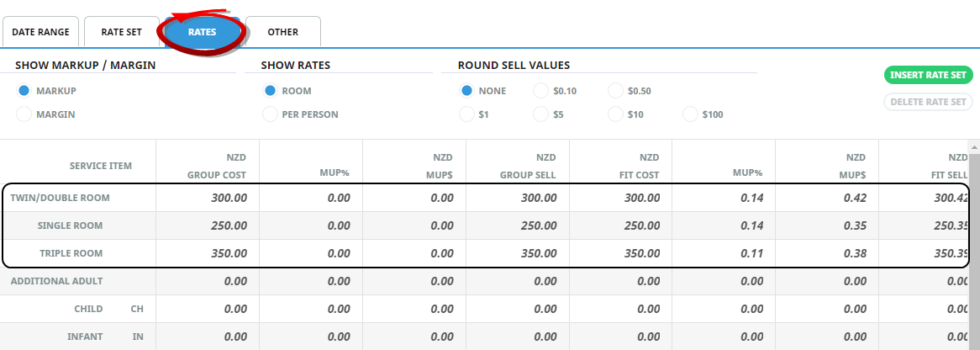
Task: Select the $100 rounding option
Action: coord(691,114)
